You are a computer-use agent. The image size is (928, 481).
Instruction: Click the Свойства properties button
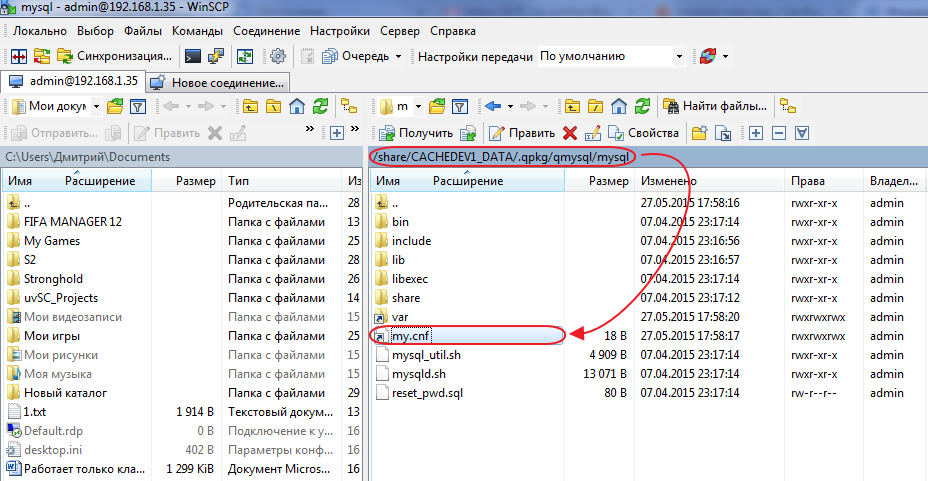643,133
